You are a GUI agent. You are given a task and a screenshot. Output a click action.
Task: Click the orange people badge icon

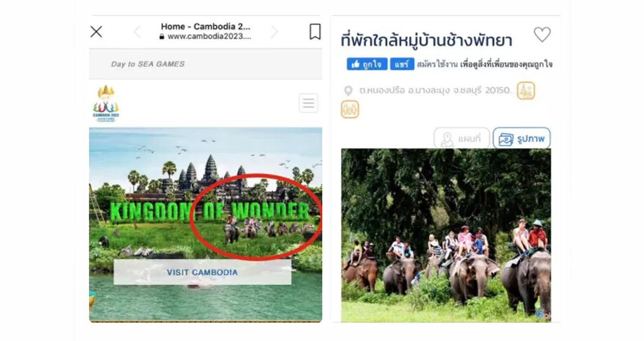pyautogui.click(x=350, y=109)
